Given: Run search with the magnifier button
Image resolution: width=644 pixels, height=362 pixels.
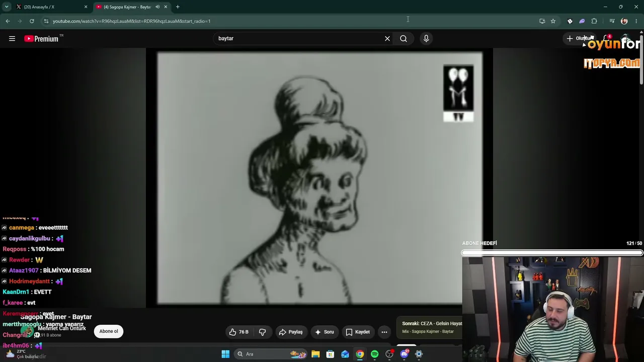Looking at the screenshot, I should coord(404,38).
